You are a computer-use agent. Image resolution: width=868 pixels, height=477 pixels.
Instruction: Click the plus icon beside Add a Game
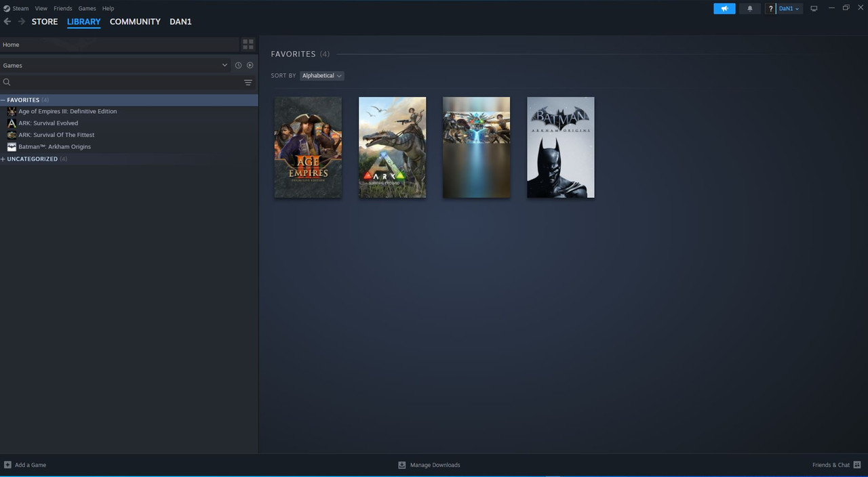7,465
